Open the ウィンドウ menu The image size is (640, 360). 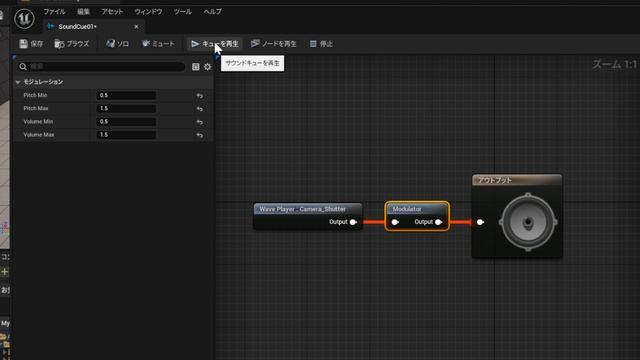pos(148,11)
